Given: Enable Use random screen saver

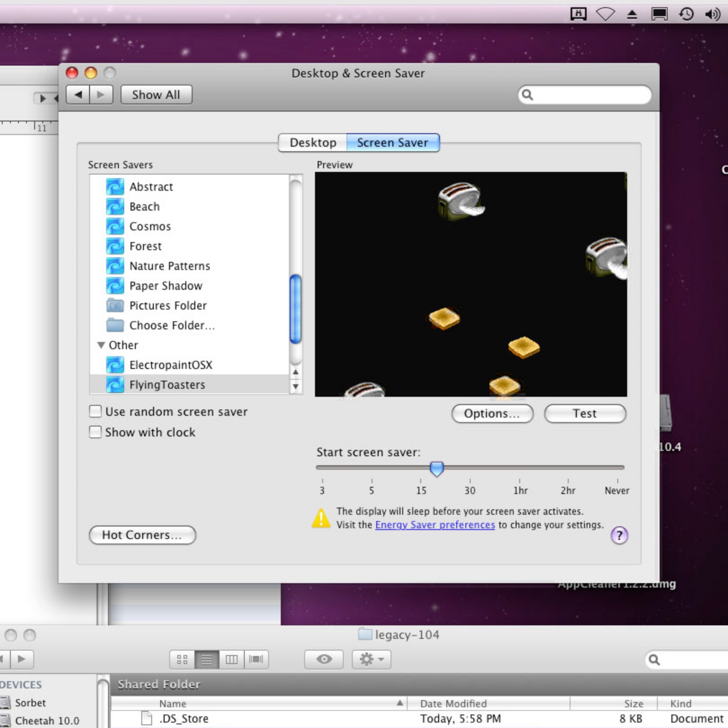Looking at the screenshot, I should click(96, 412).
